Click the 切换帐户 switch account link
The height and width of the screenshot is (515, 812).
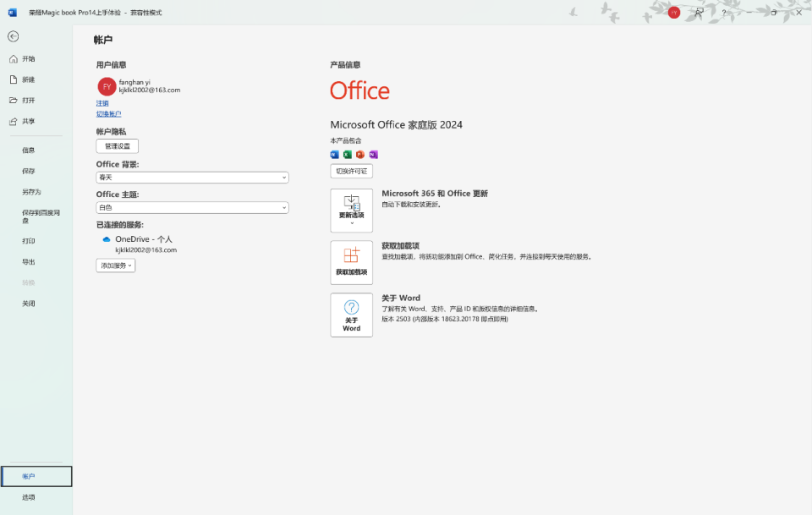click(x=109, y=114)
